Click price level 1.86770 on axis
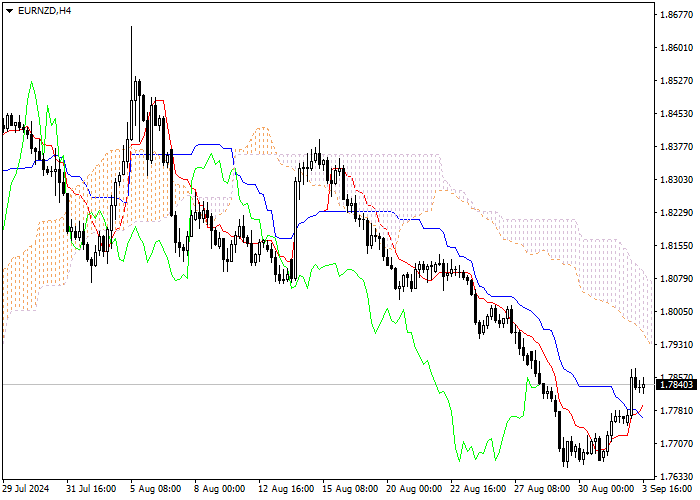The height and width of the screenshot is (500, 700). pos(677,15)
